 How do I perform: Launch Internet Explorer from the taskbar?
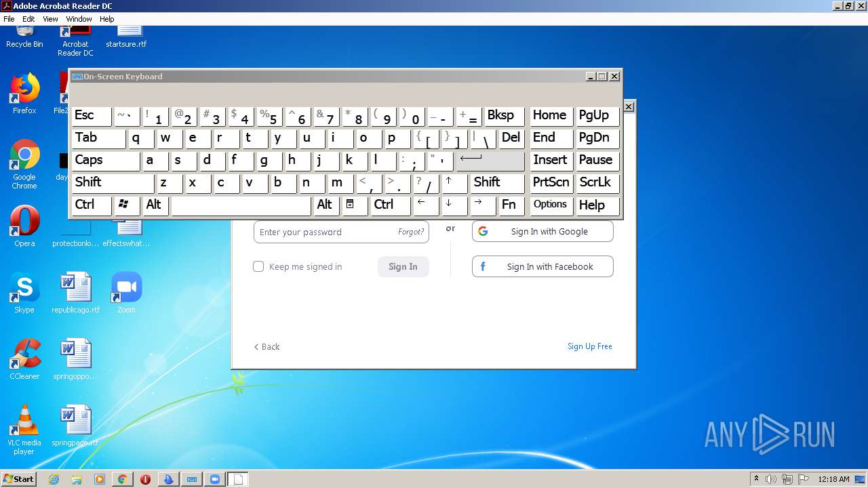(x=54, y=479)
